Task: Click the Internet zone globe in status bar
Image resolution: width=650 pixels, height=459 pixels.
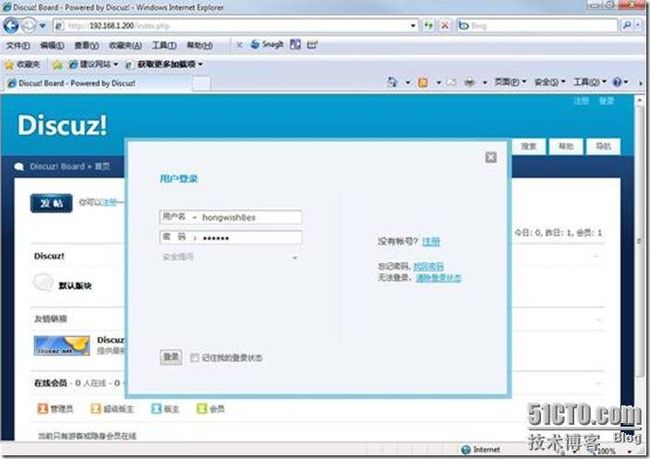Action: [x=466, y=449]
